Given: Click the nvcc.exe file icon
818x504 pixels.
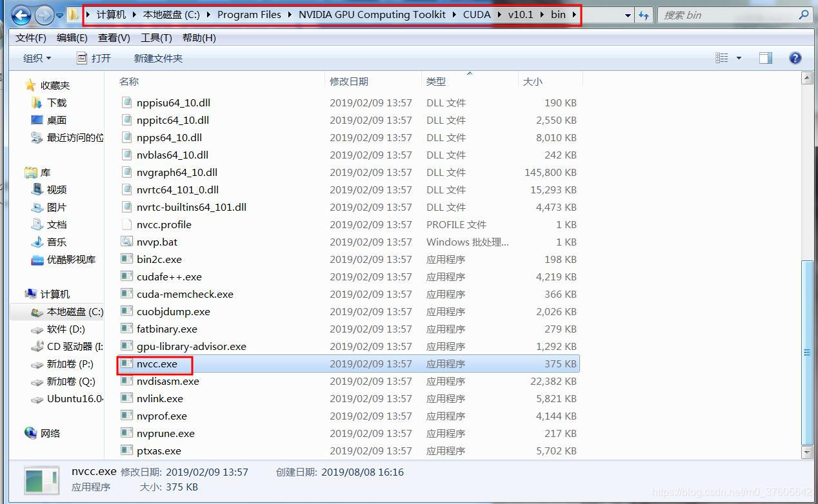Looking at the screenshot, I should (x=126, y=363).
